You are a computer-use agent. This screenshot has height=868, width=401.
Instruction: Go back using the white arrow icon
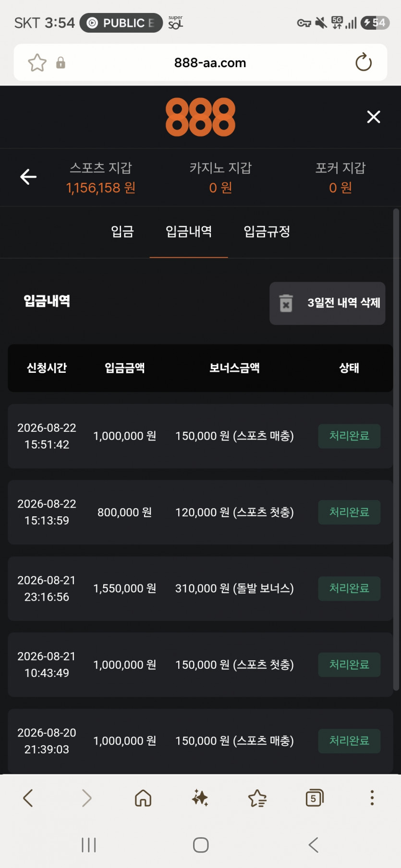pos(28,177)
